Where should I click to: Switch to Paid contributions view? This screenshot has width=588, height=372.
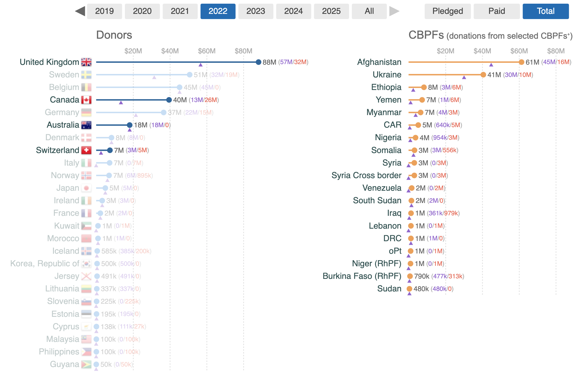[497, 11]
